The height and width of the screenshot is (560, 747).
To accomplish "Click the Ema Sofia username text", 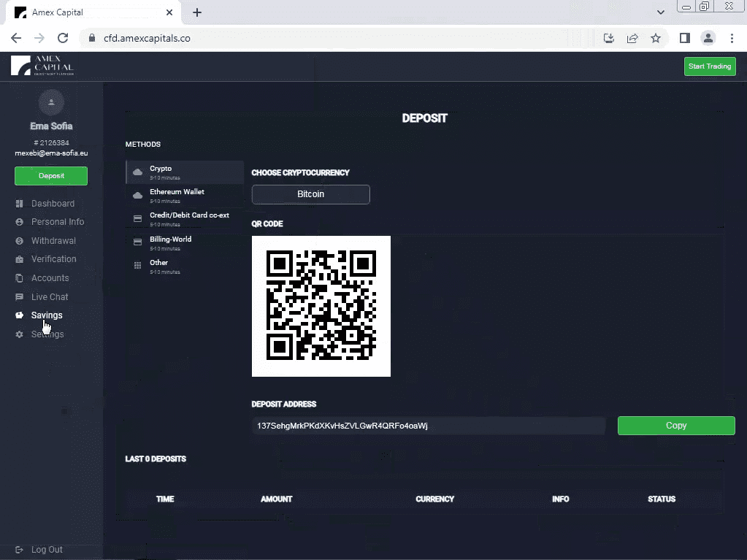I will tap(51, 126).
